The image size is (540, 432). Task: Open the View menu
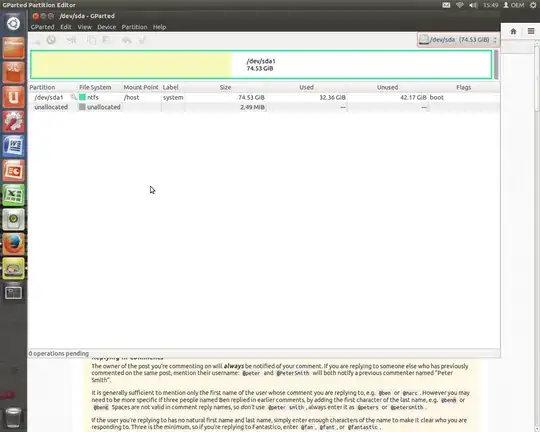coord(84,27)
